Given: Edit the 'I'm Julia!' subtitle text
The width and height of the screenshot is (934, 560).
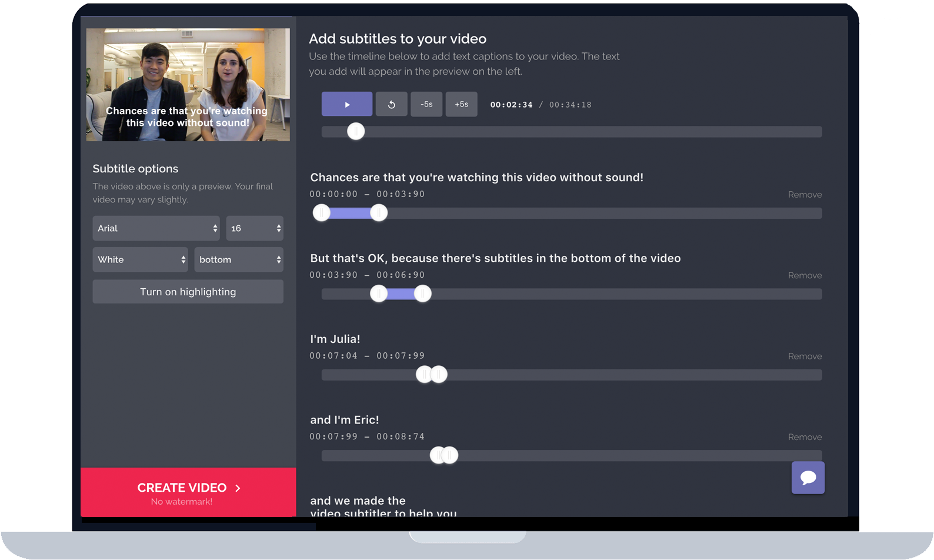Looking at the screenshot, I should click(335, 339).
